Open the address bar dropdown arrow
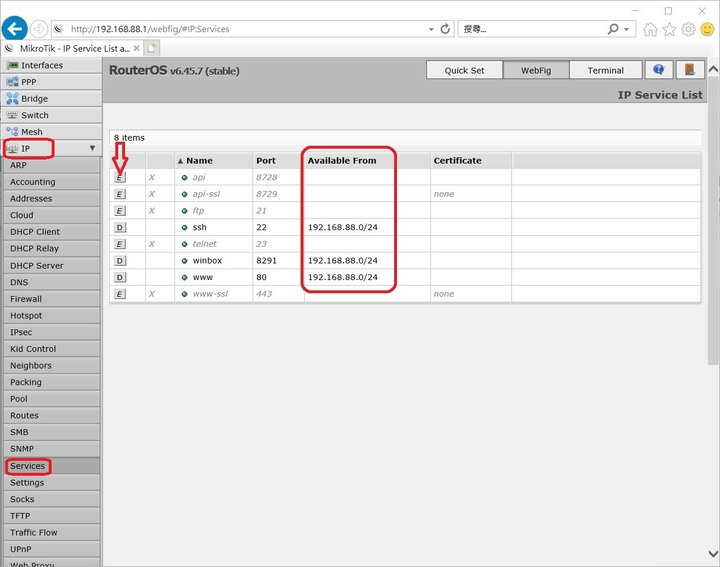Image resolution: width=720 pixels, height=567 pixels. [431, 29]
